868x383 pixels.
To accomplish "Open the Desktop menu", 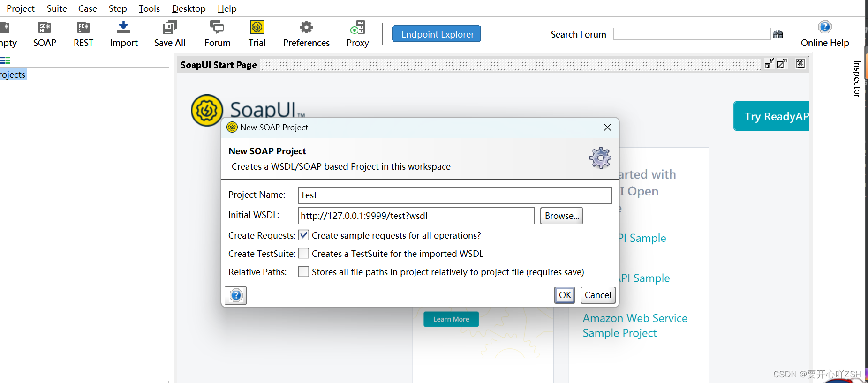I will (x=189, y=8).
